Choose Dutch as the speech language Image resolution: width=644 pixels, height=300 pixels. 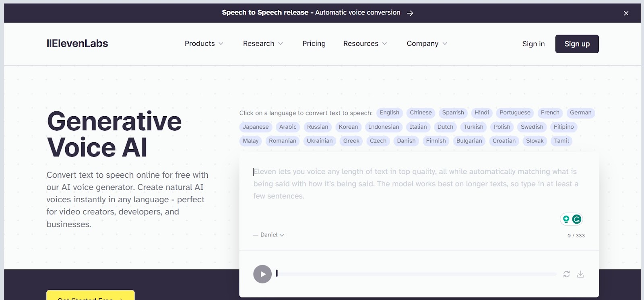[x=445, y=127]
